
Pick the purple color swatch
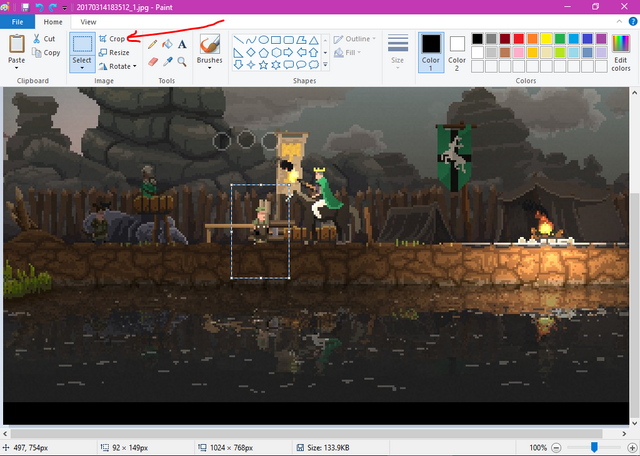pyautogui.click(x=601, y=39)
